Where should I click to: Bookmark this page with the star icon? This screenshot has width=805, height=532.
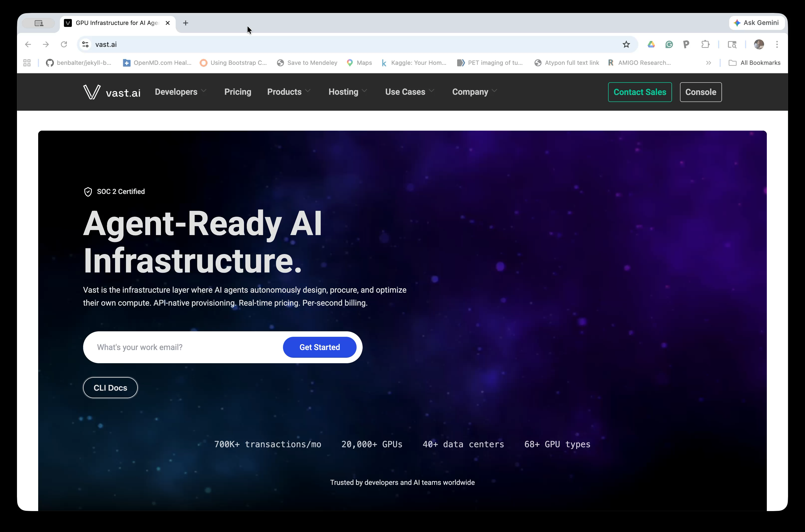(x=626, y=44)
